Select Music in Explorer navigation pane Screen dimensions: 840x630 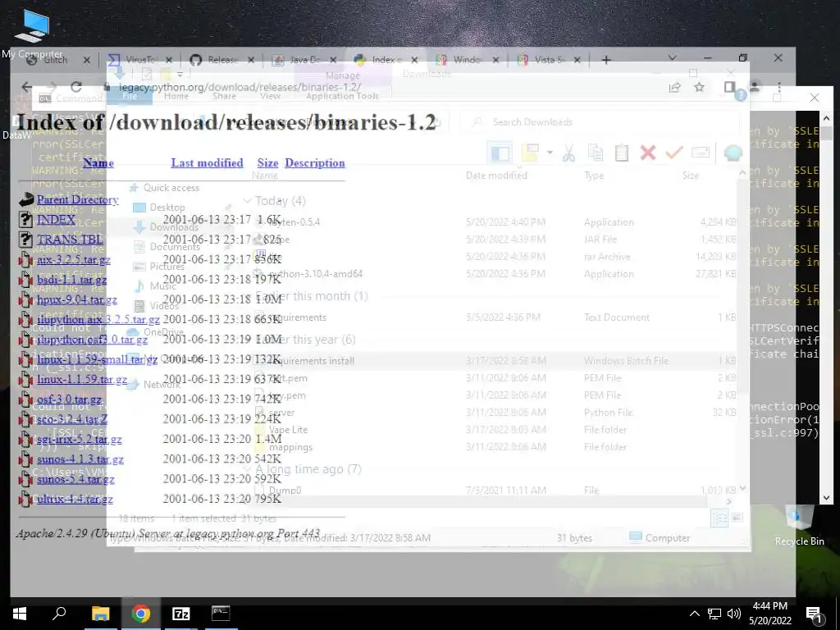(163, 286)
